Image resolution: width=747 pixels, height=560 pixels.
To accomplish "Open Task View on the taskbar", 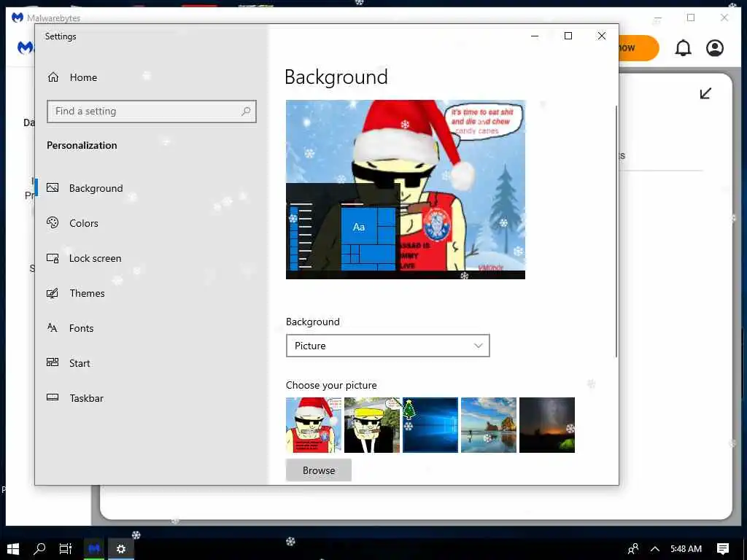I will click(x=66, y=549).
